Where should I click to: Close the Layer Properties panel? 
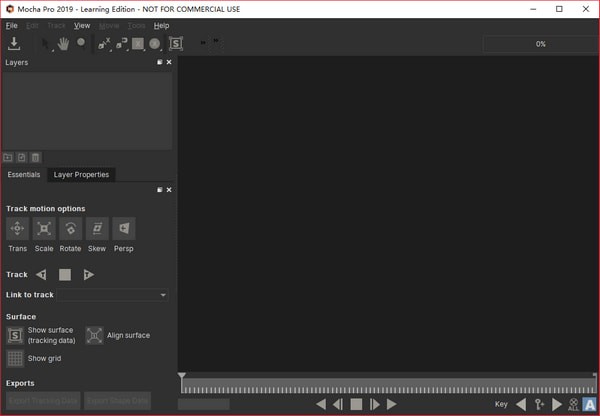169,190
